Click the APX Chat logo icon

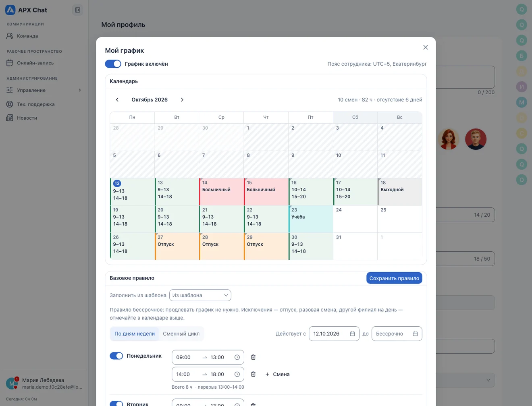click(10, 10)
